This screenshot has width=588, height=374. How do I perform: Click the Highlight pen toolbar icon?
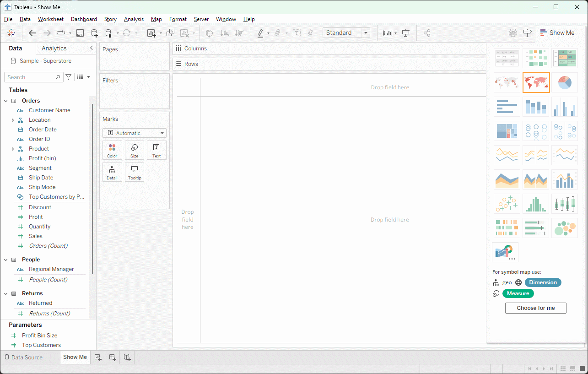[260, 33]
